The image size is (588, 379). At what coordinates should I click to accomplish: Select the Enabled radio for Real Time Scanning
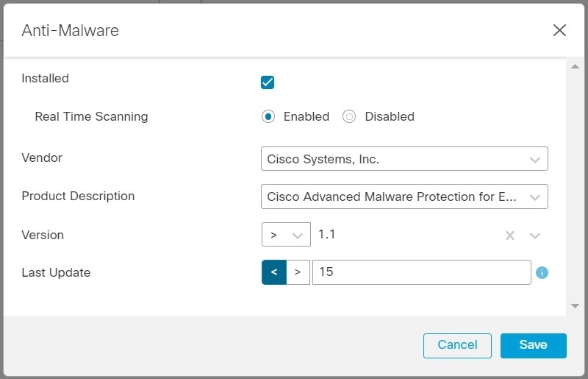268,116
